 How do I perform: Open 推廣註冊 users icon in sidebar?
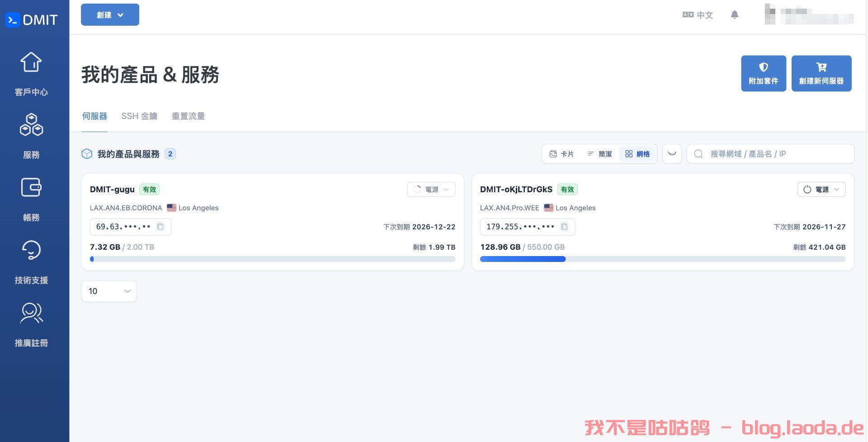(31, 313)
